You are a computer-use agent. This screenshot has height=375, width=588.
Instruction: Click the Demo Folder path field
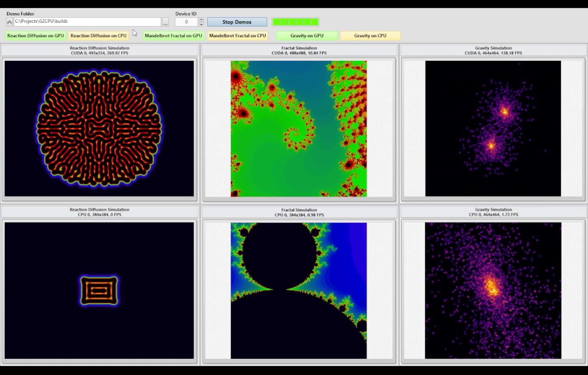pyautogui.click(x=87, y=22)
